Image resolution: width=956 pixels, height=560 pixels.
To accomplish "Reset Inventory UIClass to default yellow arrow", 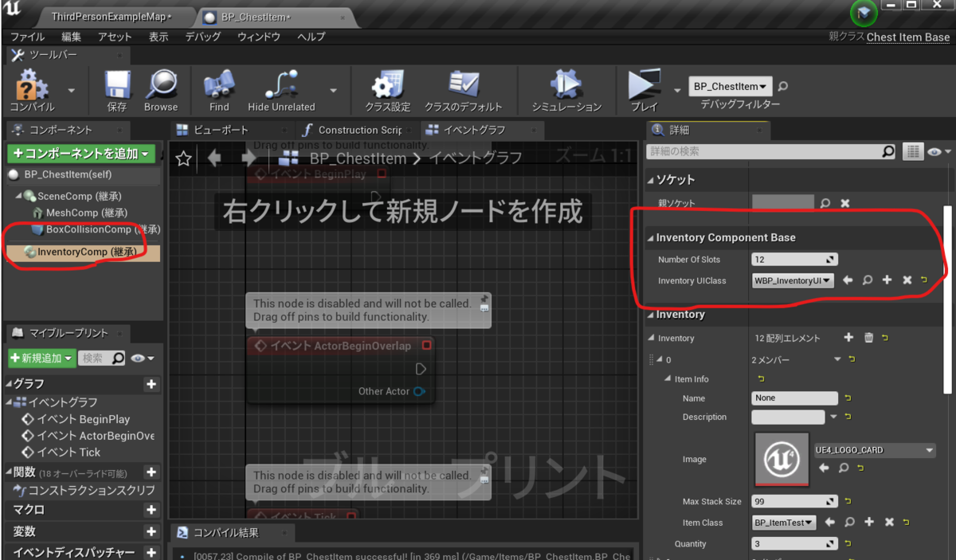I will tap(924, 280).
